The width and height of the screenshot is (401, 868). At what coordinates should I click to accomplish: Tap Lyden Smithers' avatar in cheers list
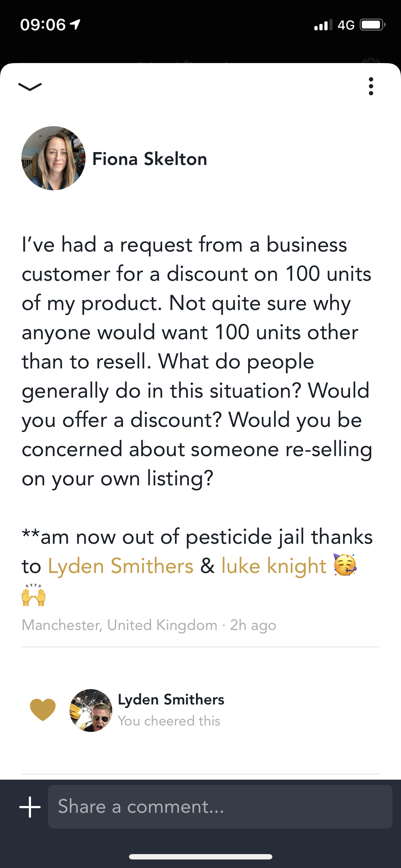(91, 710)
